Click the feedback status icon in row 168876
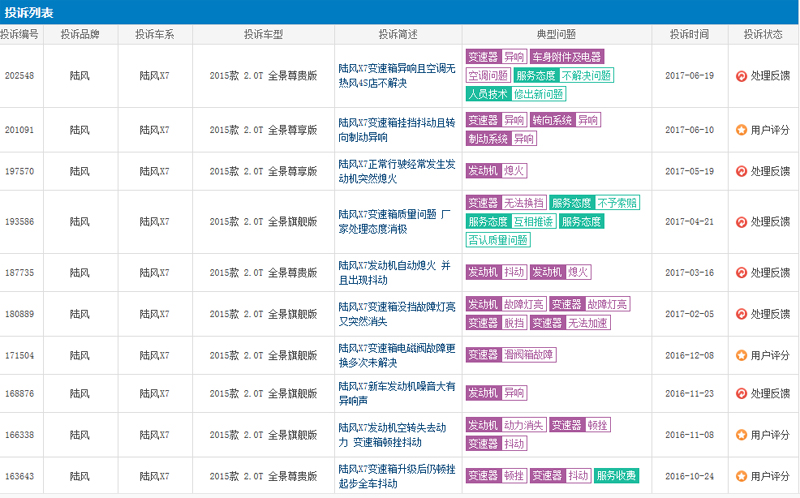 pyautogui.click(x=741, y=394)
